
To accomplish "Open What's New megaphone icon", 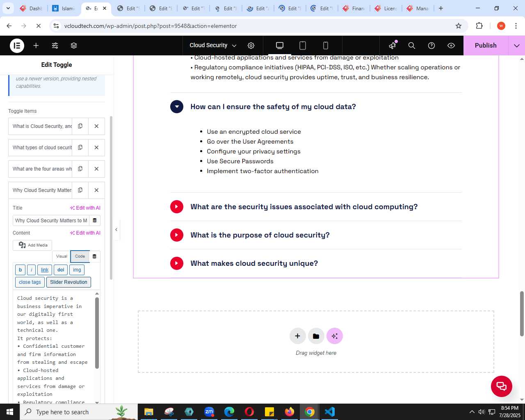I will click(x=393, y=46).
